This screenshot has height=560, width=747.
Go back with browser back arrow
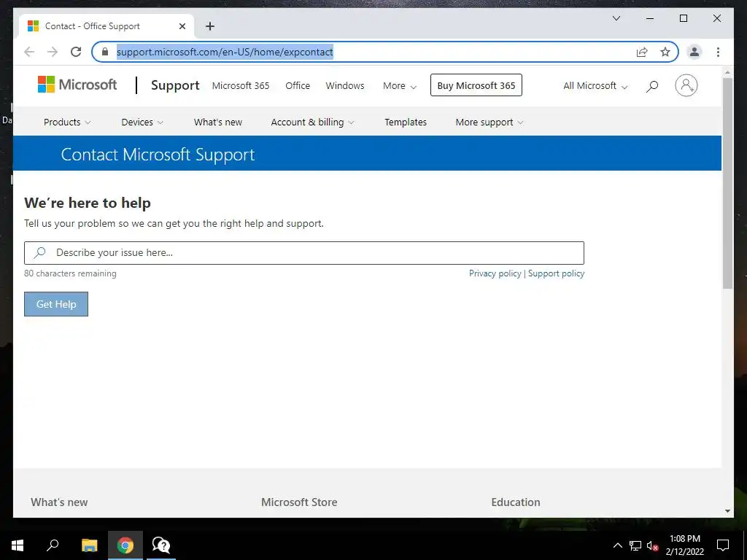click(x=29, y=52)
